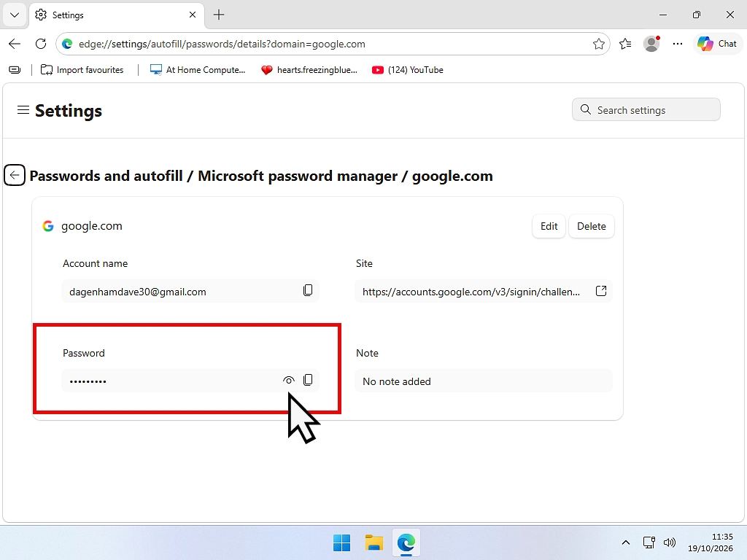This screenshot has width=747, height=560.
Task: Click the 'No note added' note field
Action: (484, 381)
